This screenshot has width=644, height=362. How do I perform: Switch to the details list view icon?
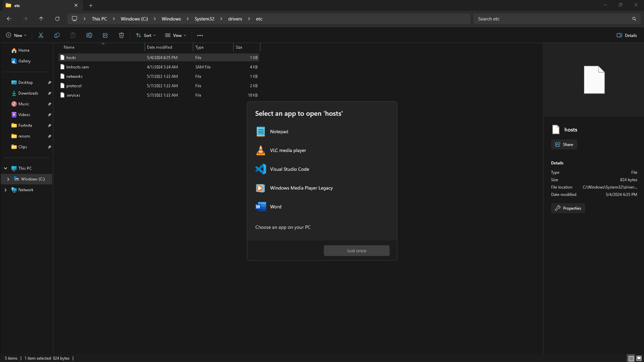click(x=631, y=358)
